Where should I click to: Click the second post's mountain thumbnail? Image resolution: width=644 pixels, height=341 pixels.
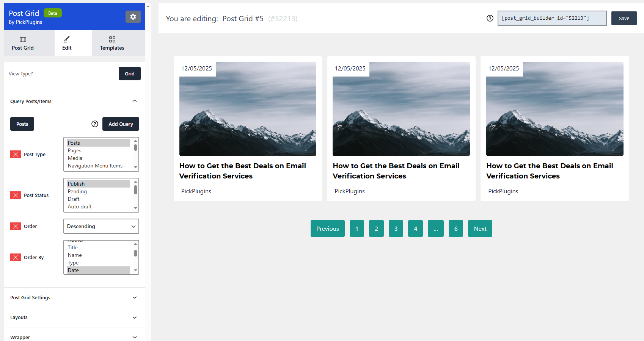click(x=401, y=109)
